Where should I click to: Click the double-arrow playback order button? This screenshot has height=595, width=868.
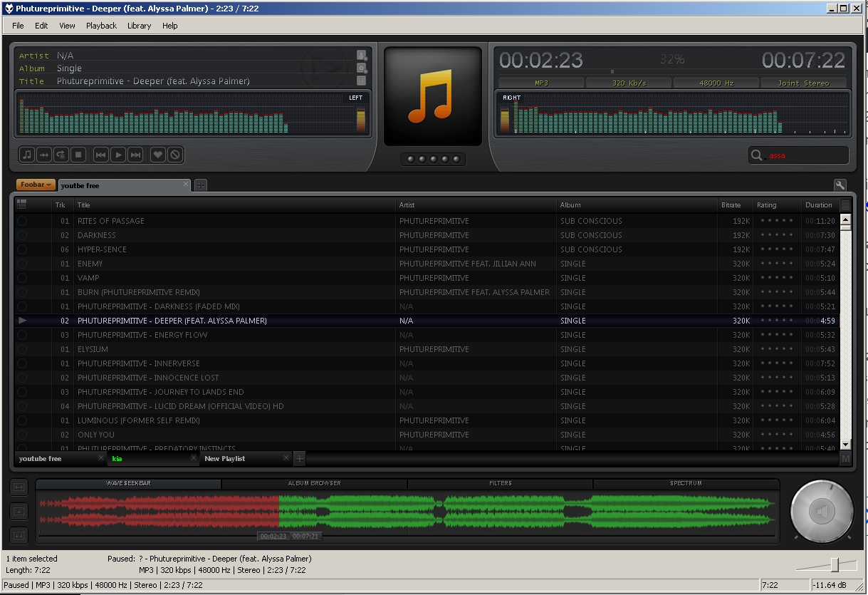pos(44,155)
